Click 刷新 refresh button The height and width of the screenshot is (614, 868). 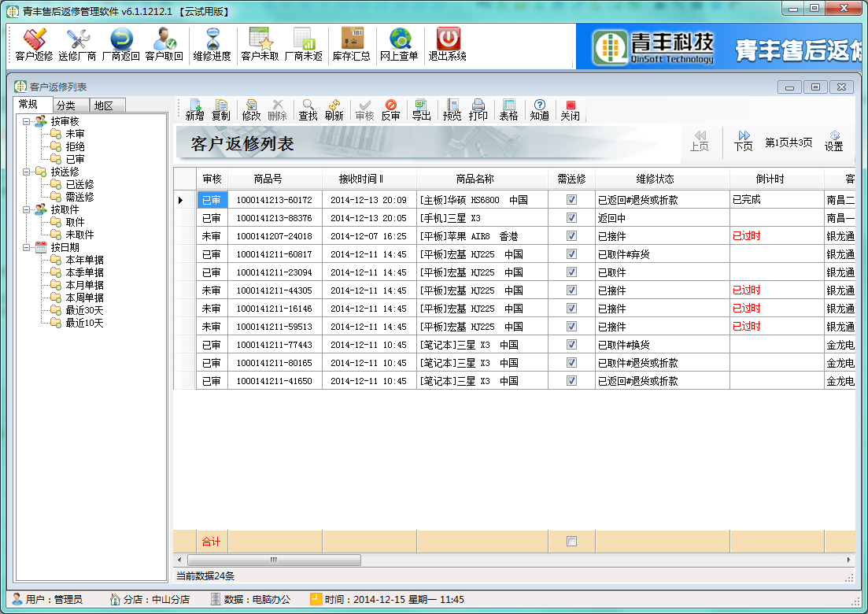pyautogui.click(x=334, y=109)
